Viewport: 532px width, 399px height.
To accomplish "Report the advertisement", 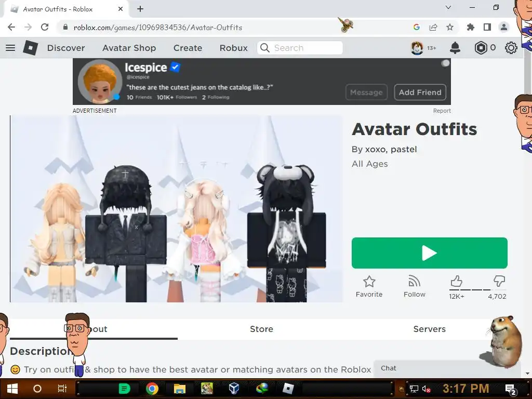I will 442,111.
